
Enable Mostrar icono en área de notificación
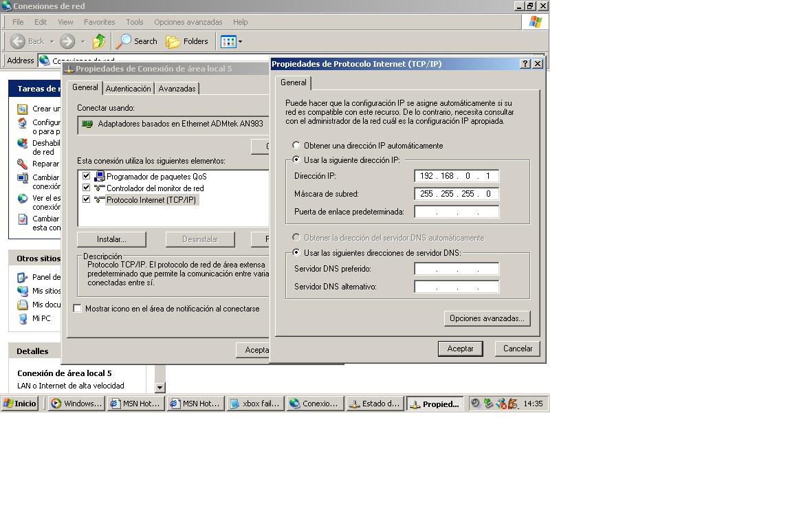pyautogui.click(x=78, y=309)
